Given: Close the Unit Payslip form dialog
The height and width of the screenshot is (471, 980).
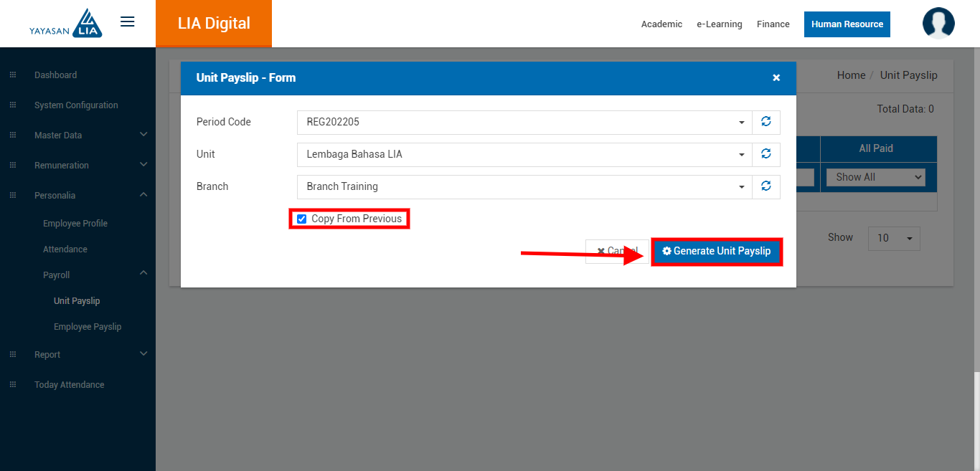Looking at the screenshot, I should (776, 78).
